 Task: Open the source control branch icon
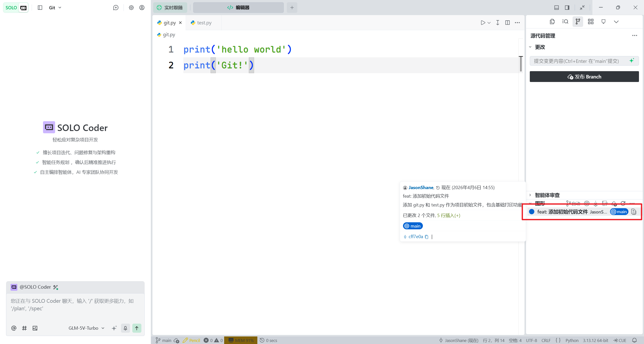578,22
